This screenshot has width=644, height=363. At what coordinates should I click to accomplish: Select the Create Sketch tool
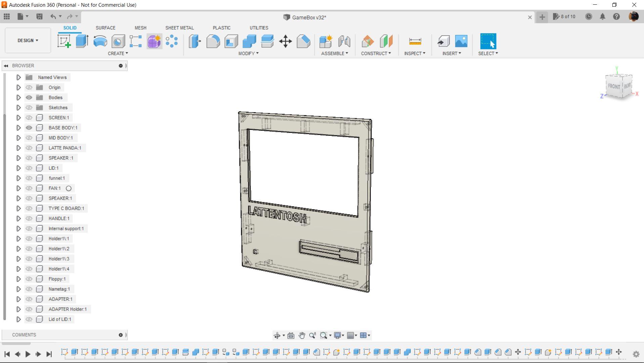click(64, 41)
